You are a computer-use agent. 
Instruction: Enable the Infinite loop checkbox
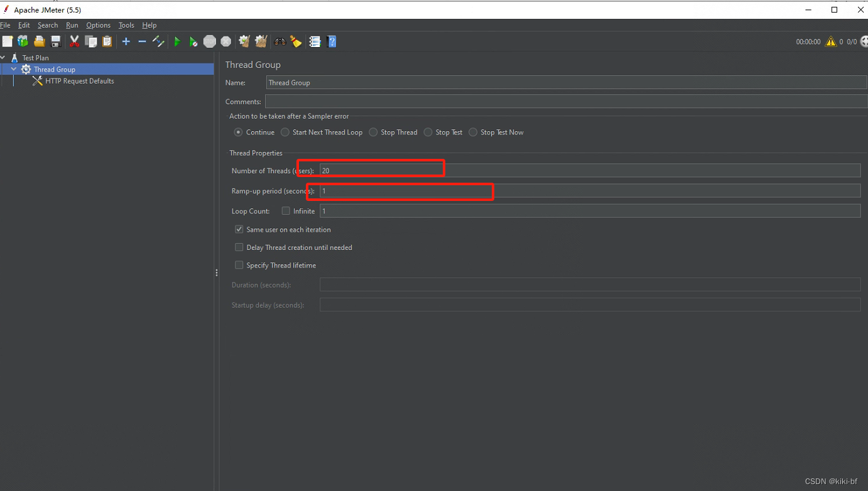point(286,211)
